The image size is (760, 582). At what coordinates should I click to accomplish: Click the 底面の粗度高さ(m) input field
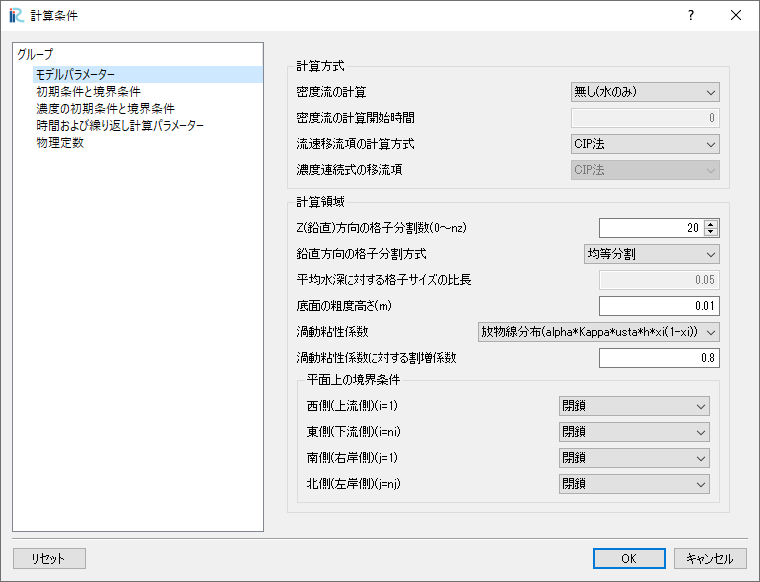pyautogui.click(x=659, y=306)
